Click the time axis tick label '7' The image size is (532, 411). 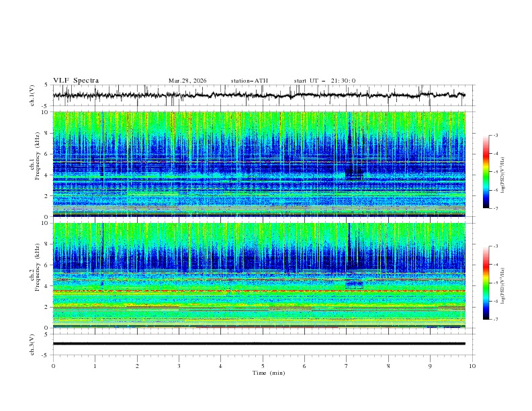tap(347, 366)
